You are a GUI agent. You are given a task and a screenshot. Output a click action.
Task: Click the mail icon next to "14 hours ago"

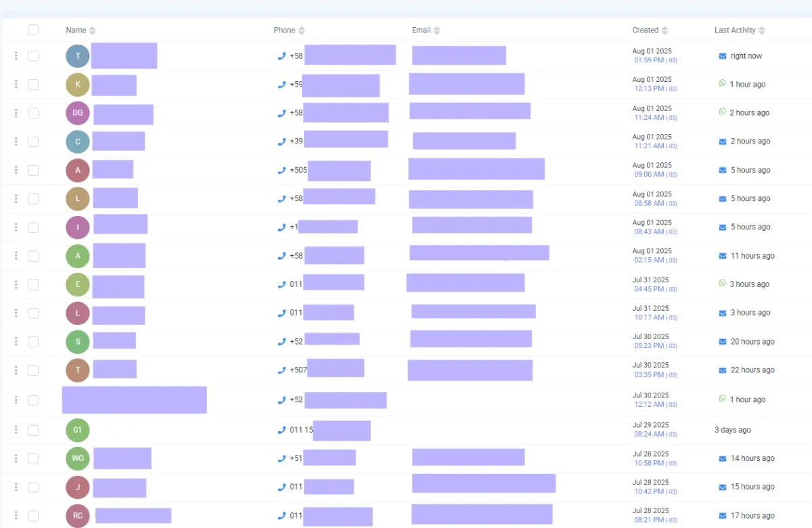pyautogui.click(x=723, y=458)
